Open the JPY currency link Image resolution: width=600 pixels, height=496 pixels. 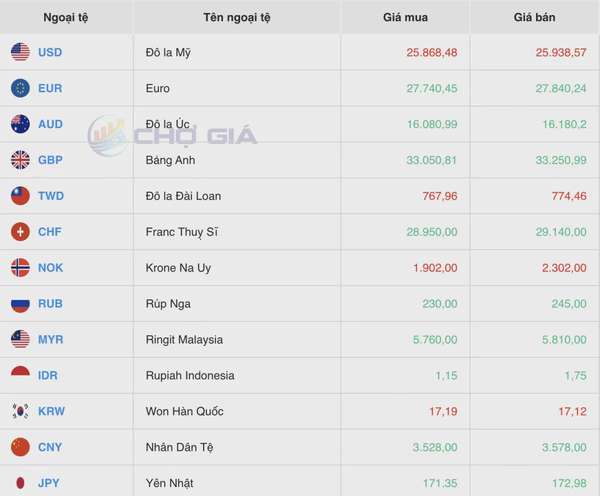coord(49,483)
